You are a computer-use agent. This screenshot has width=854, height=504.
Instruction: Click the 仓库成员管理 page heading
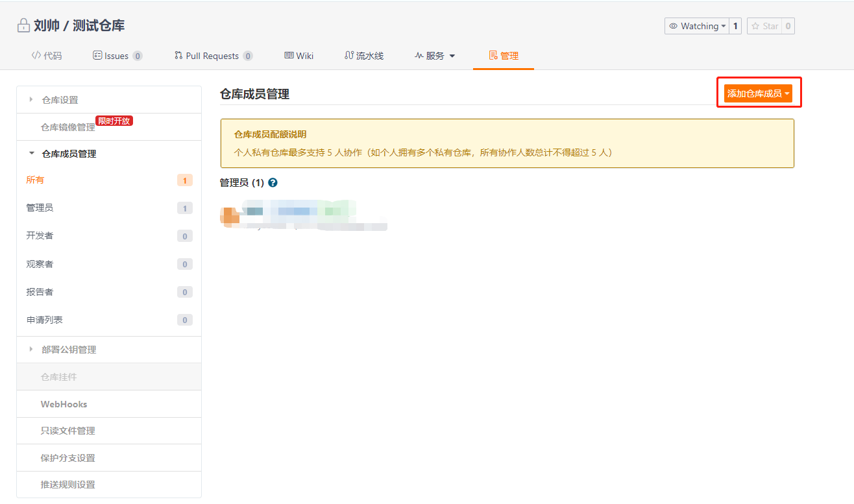(x=254, y=94)
